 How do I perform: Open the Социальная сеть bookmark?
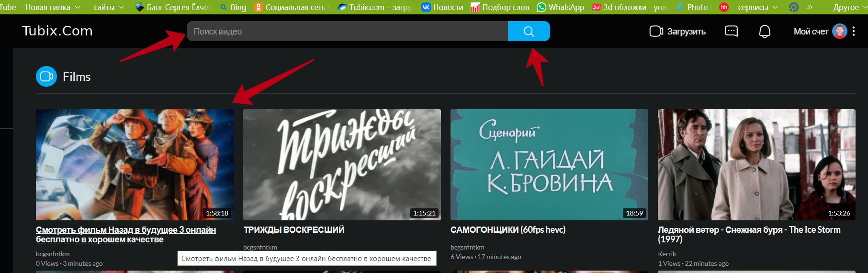291,7
